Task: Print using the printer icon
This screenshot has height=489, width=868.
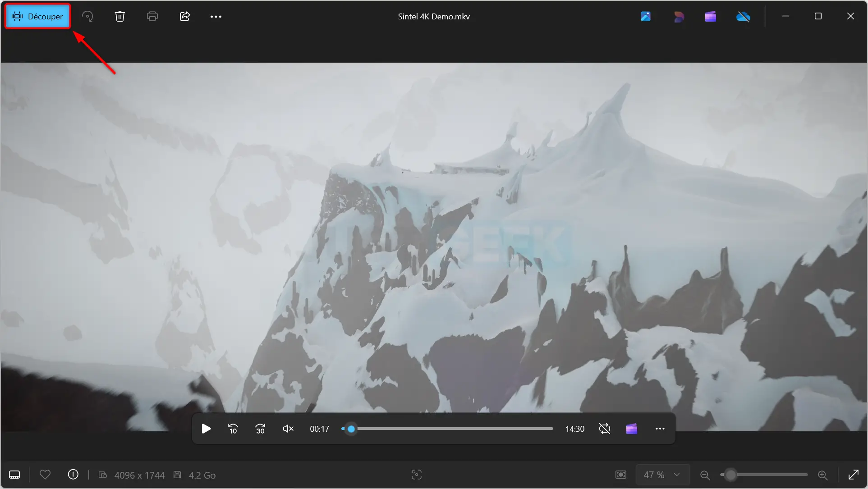Action: click(x=152, y=17)
